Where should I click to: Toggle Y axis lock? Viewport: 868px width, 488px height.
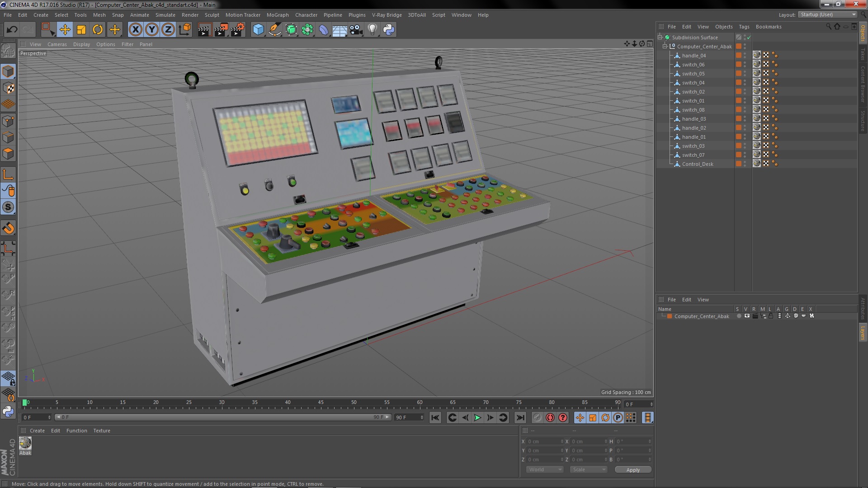(152, 30)
